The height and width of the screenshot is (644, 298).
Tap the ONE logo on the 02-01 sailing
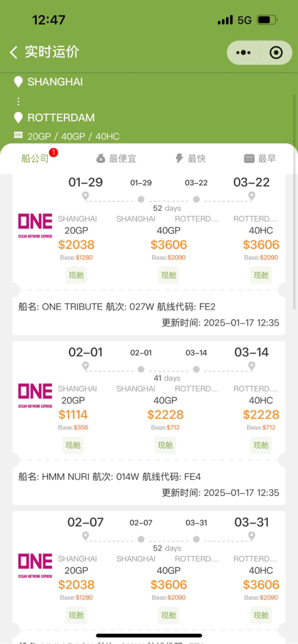click(35, 394)
